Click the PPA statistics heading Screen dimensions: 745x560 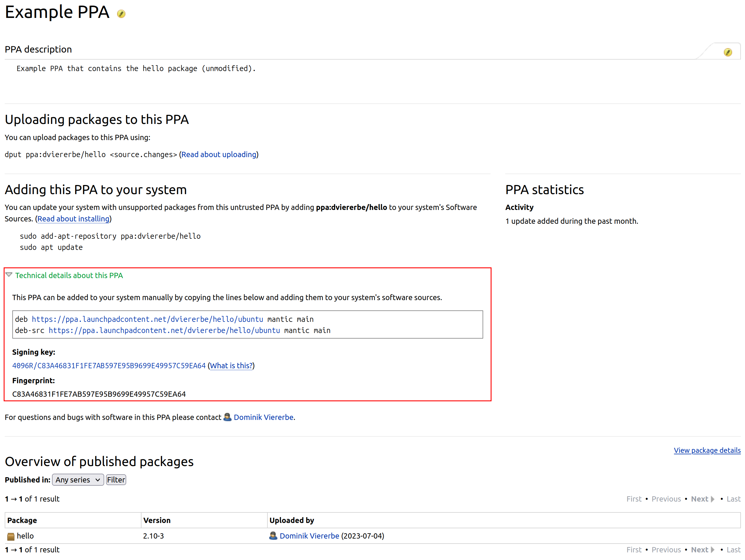544,190
